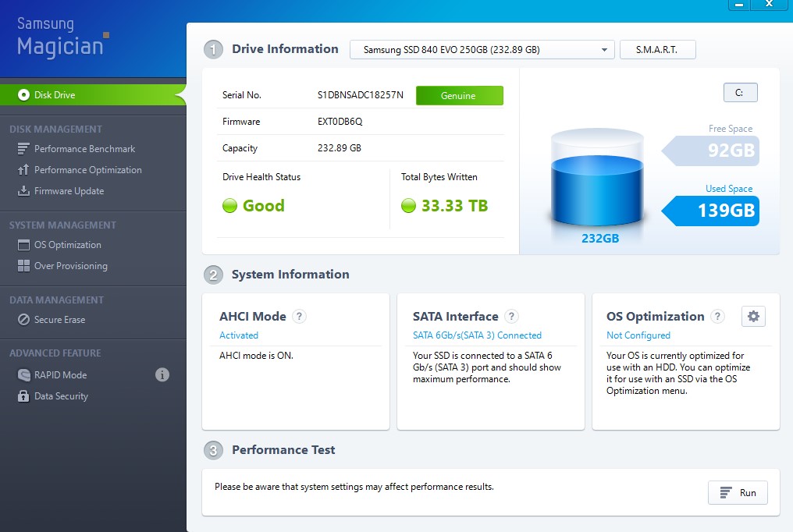Click the AHCI Mode help question mark
Image resolution: width=793 pixels, height=532 pixels.
pos(299,317)
